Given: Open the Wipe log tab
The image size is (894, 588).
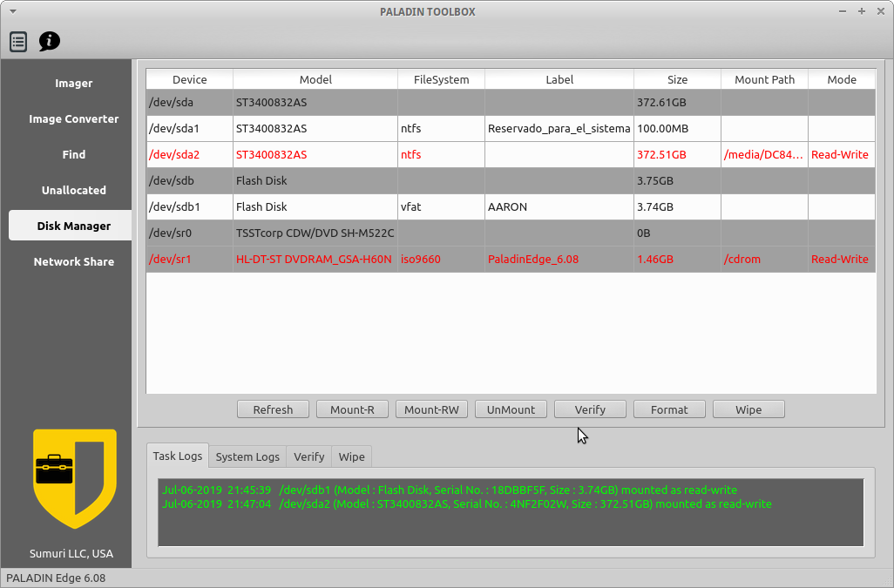Looking at the screenshot, I should coord(352,456).
